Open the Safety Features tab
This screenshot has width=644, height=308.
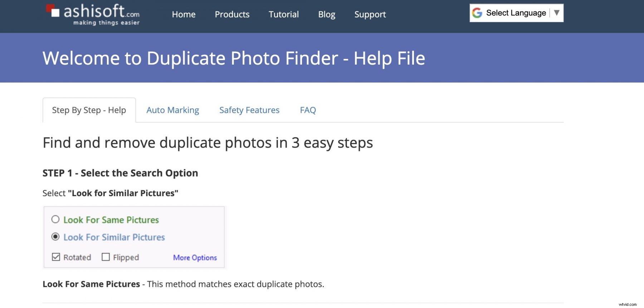click(x=249, y=110)
